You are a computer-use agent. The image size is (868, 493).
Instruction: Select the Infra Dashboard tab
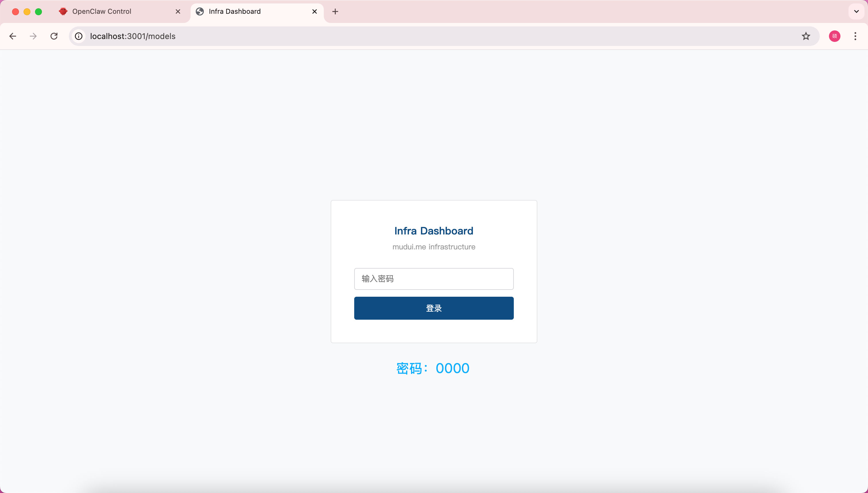click(x=234, y=11)
